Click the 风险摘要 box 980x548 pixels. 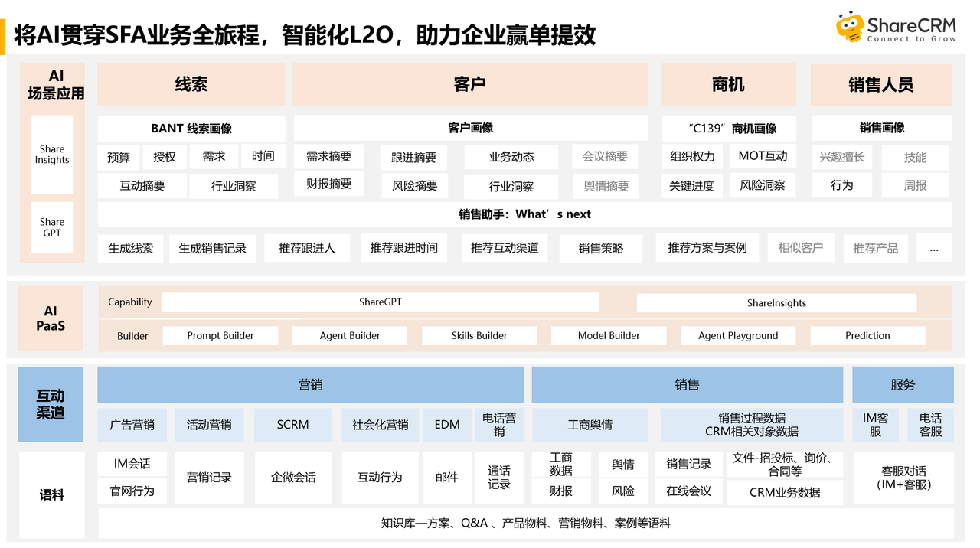click(415, 186)
